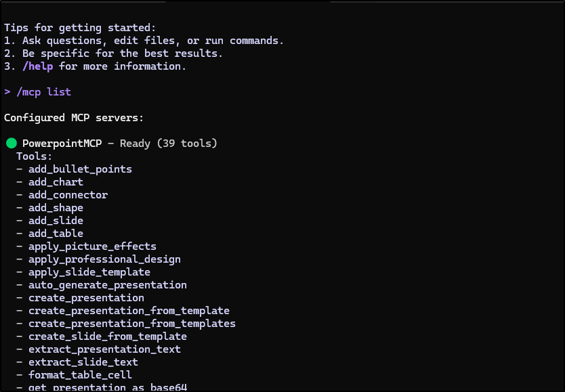Image resolution: width=565 pixels, height=392 pixels.
Task: Click the green PowerpointMCP status dot
Action: (11, 144)
